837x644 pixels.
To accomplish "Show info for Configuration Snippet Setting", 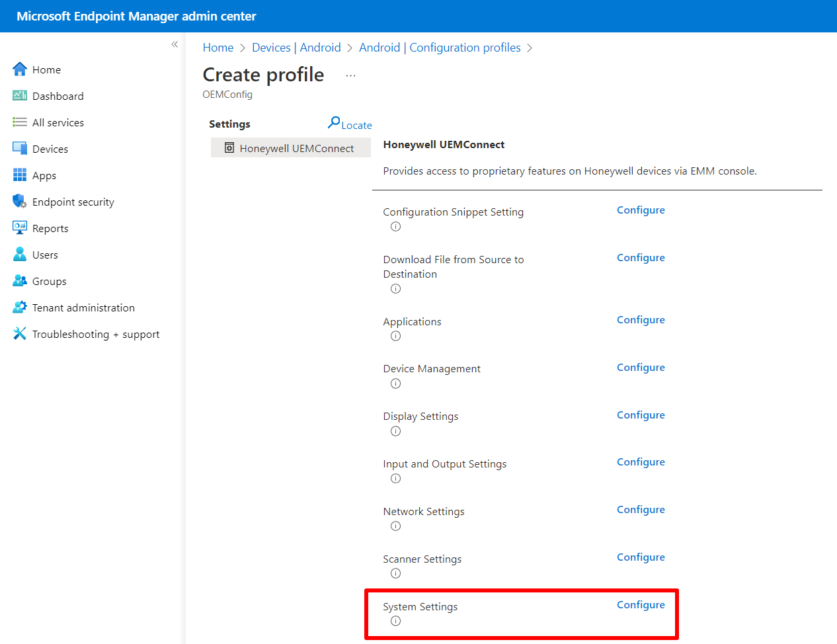I will click(x=395, y=227).
